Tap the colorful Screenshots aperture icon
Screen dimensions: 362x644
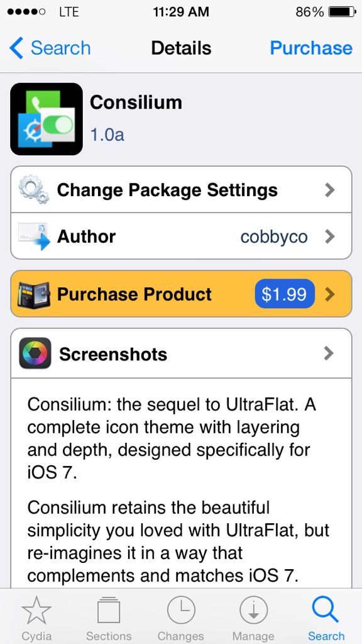(x=35, y=353)
